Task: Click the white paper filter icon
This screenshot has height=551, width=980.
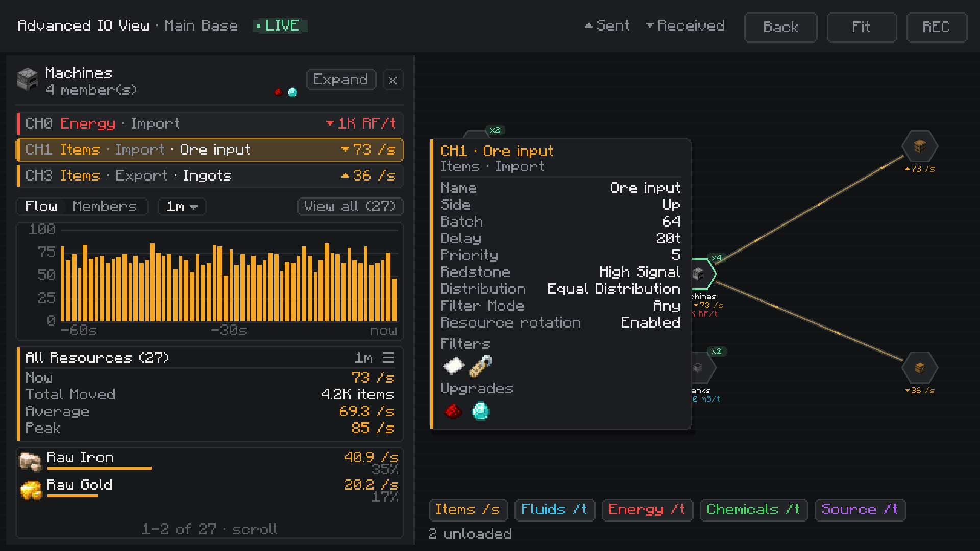Action: click(453, 366)
